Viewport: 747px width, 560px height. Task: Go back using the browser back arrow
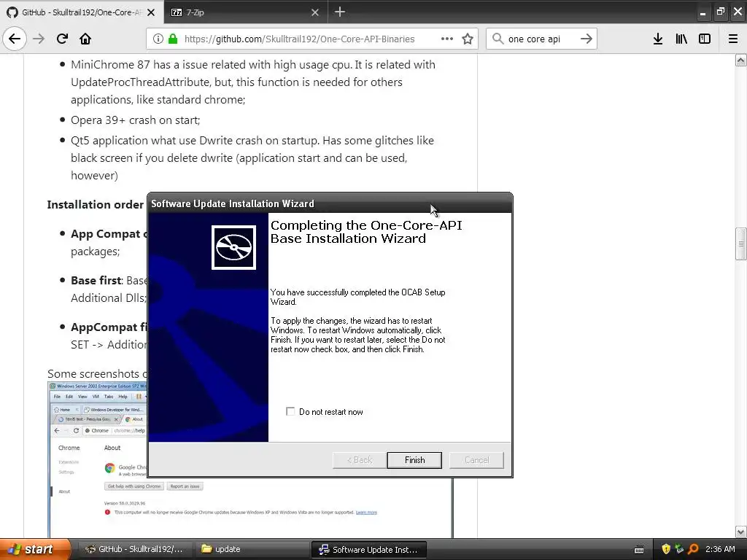15,39
